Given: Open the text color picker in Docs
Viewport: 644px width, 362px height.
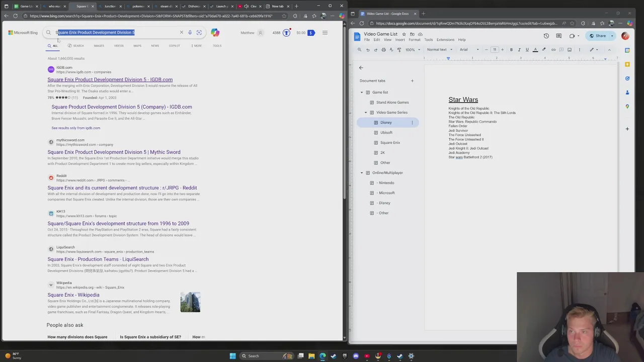Looking at the screenshot, I should 535,50.
